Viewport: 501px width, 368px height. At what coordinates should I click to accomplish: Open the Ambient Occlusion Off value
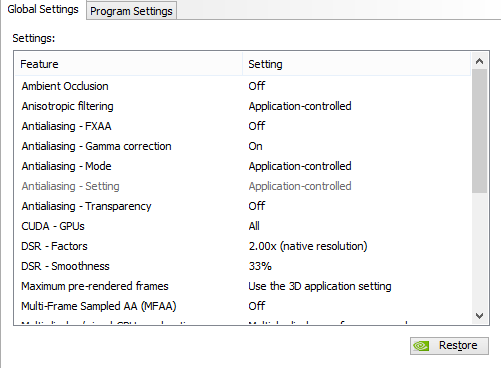[x=257, y=86]
